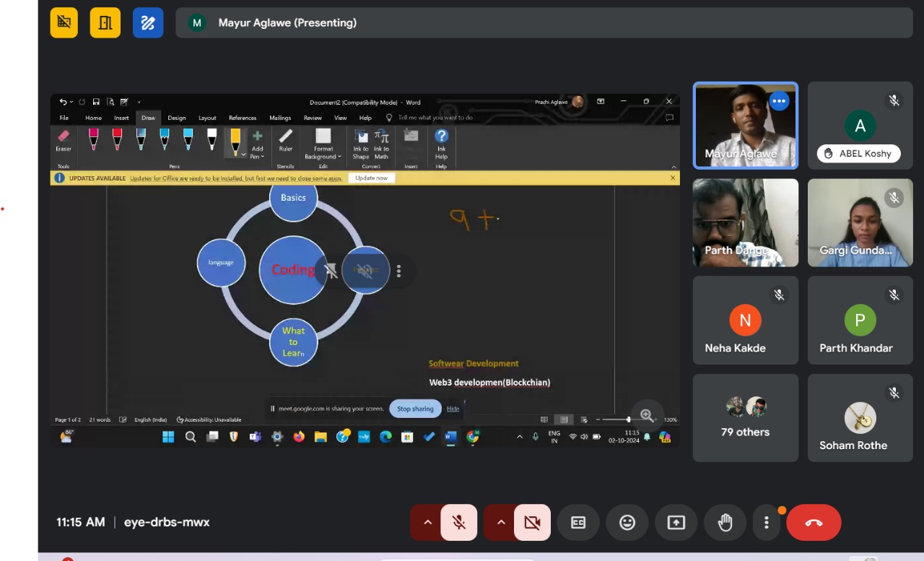Toggle the camera on/off button

click(532, 523)
